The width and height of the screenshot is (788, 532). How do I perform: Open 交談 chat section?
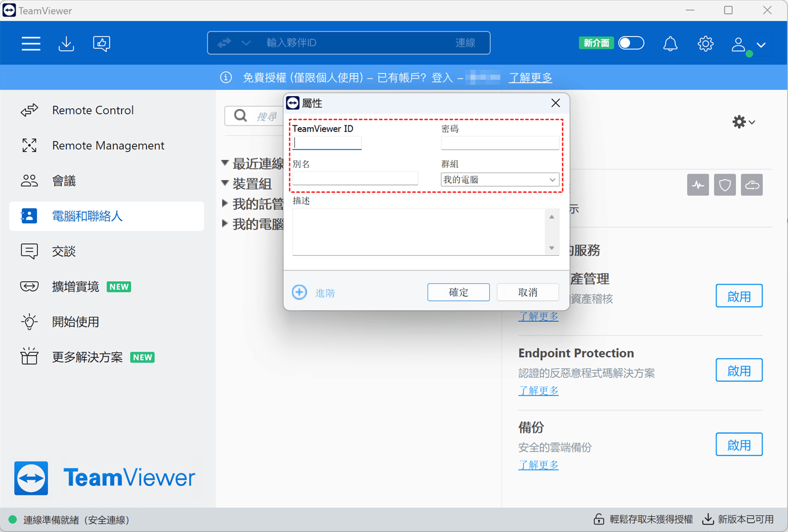click(107, 251)
